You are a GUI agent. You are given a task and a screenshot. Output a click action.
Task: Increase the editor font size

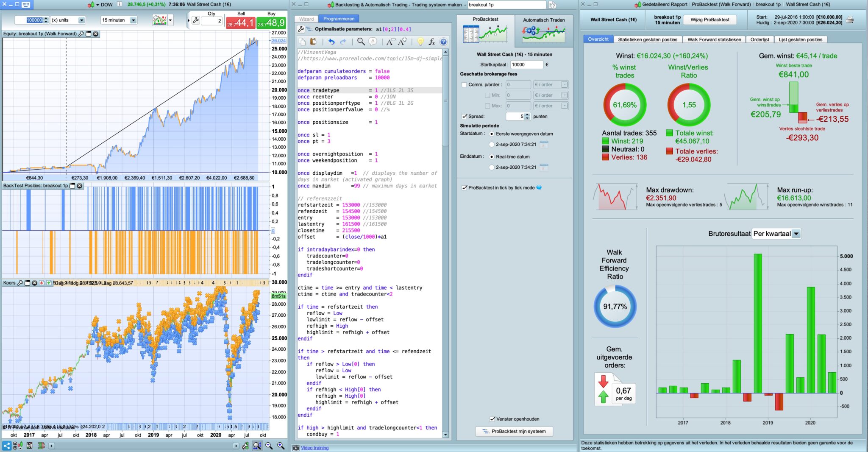point(403,42)
